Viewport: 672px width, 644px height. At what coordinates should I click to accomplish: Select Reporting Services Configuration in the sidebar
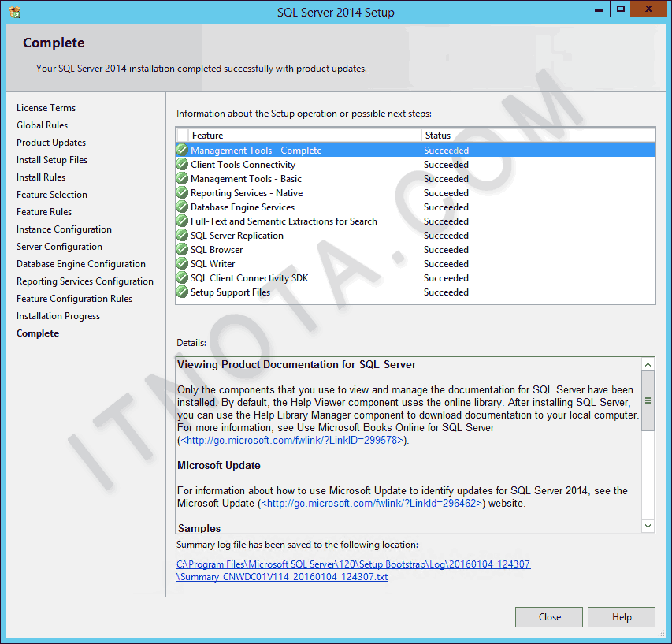[84, 281]
